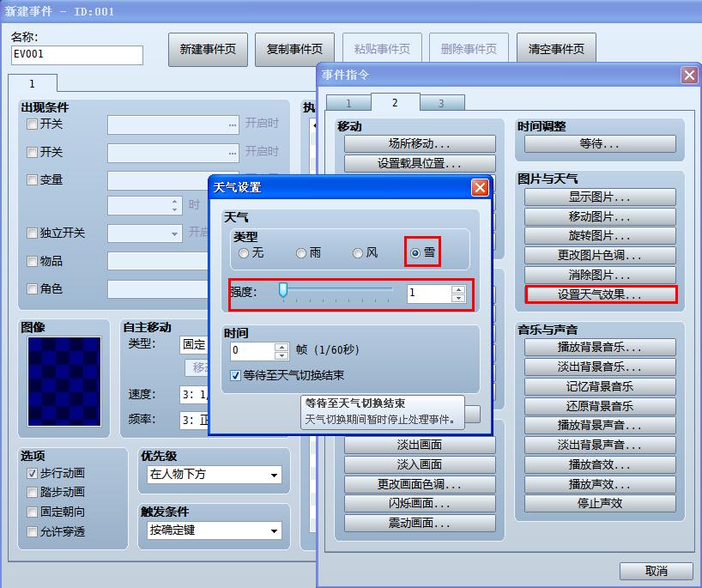
Task: Switch to tab 3 in 事件指令
Action: pos(441,104)
